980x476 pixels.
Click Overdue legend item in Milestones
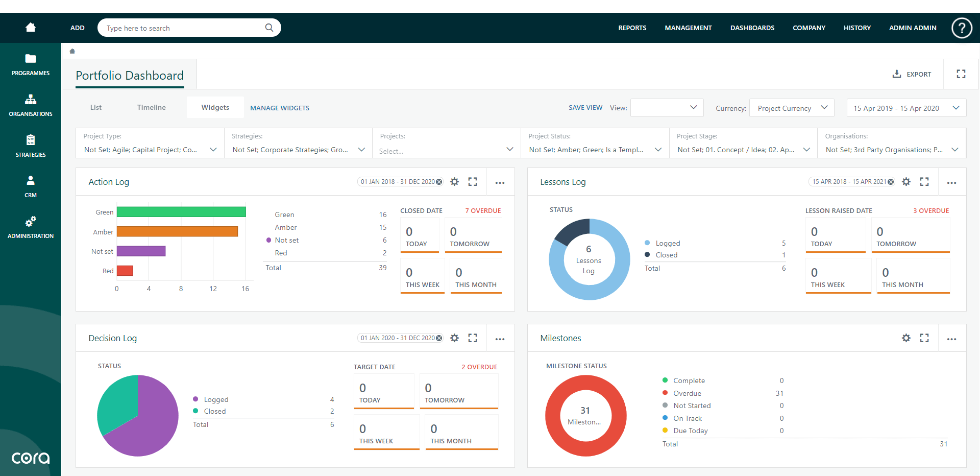click(x=687, y=393)
